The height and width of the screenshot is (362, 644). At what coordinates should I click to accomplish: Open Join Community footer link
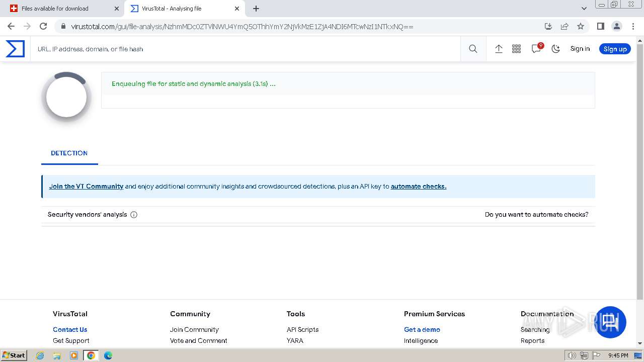point(194,329)
